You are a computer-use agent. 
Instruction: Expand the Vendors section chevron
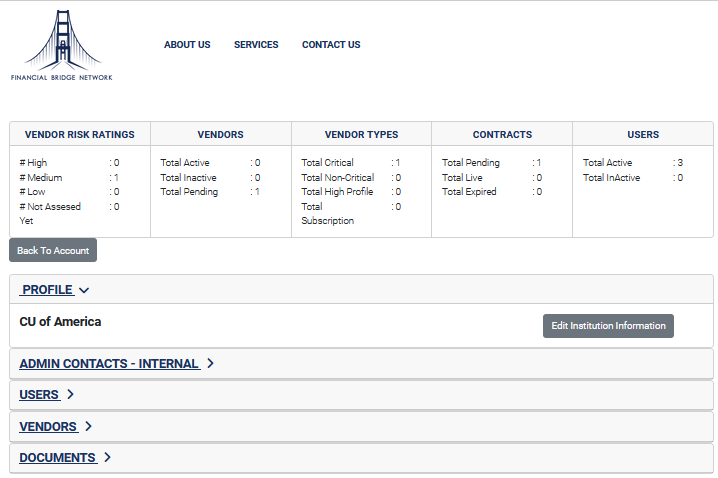click(x=88, y=426)
